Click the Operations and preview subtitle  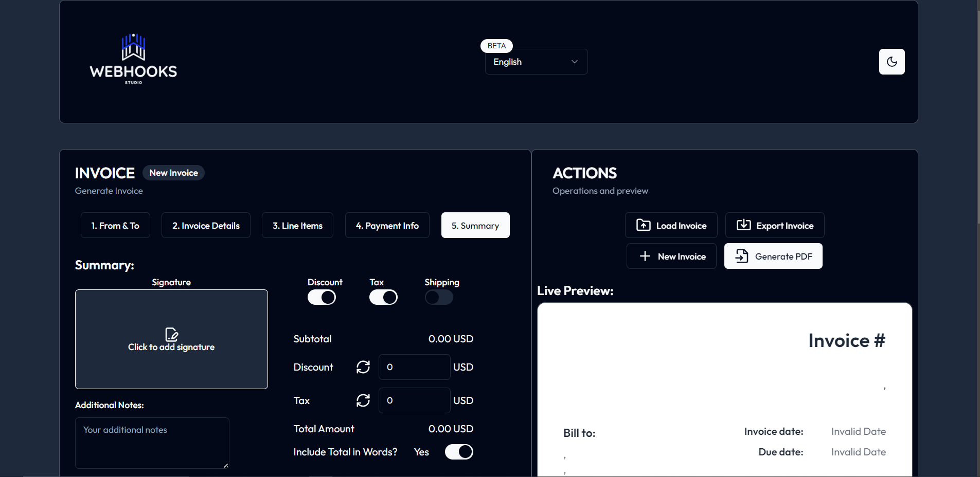600,191
